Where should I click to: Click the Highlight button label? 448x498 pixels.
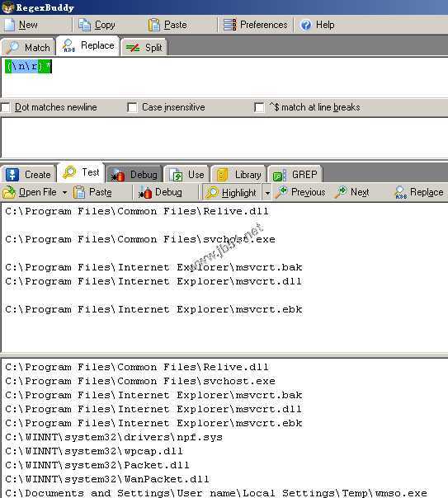239,193
